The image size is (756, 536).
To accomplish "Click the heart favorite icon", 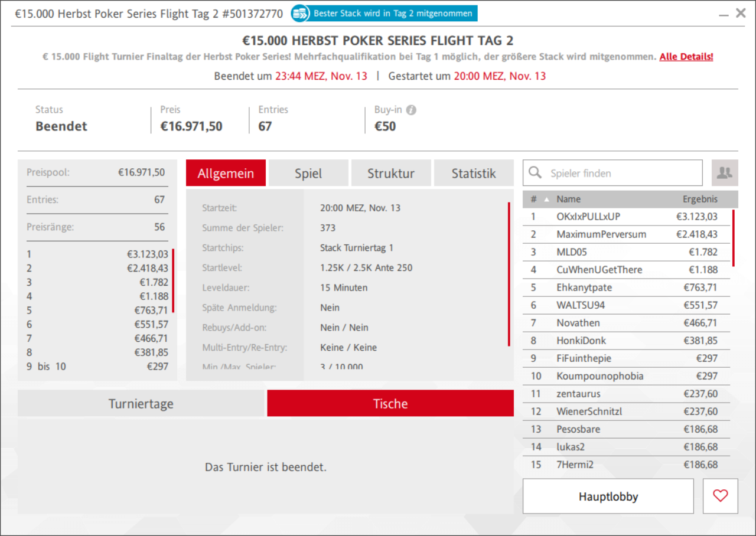I will coord(720,496).
